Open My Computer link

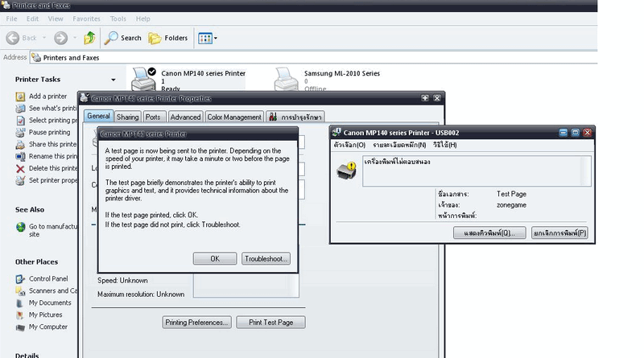pos(47,327)
